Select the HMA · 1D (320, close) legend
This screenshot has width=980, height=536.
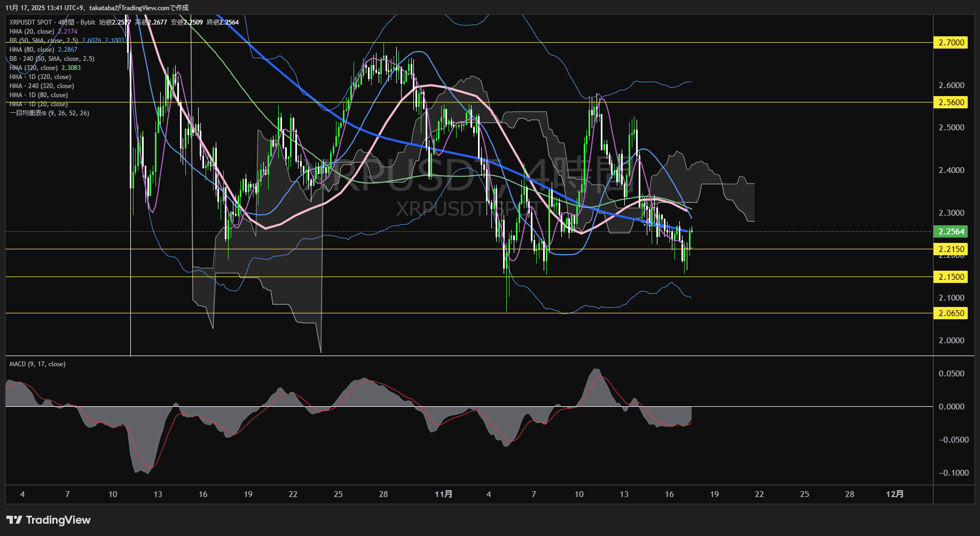click(x=40, y=77)
